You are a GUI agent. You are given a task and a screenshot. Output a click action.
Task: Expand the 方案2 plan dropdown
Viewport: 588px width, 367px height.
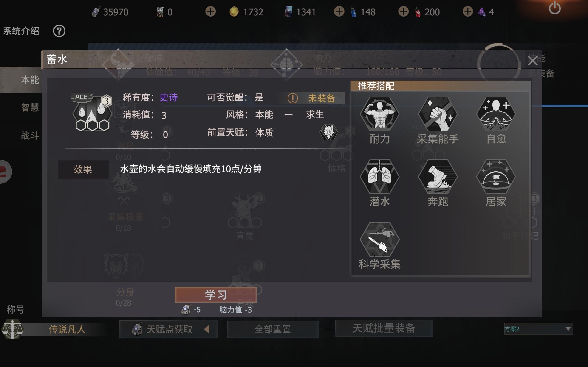coord(538,329)
